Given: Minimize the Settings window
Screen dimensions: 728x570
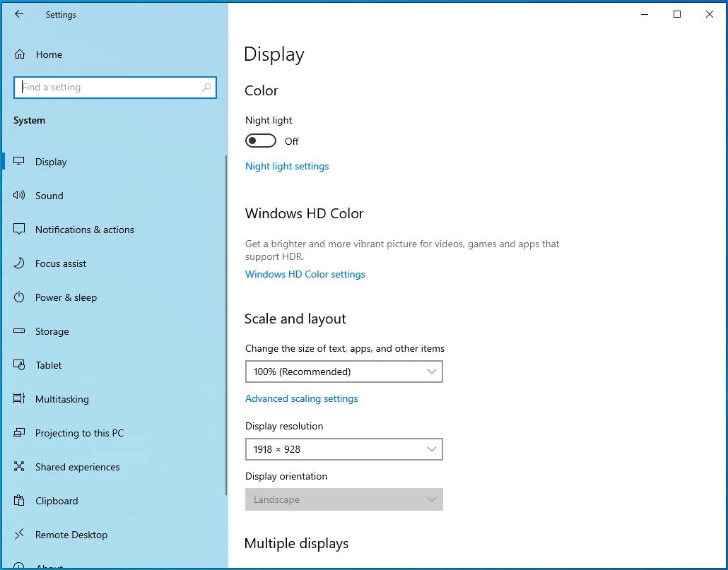Looking at the screenshot, I should [645, 14].
